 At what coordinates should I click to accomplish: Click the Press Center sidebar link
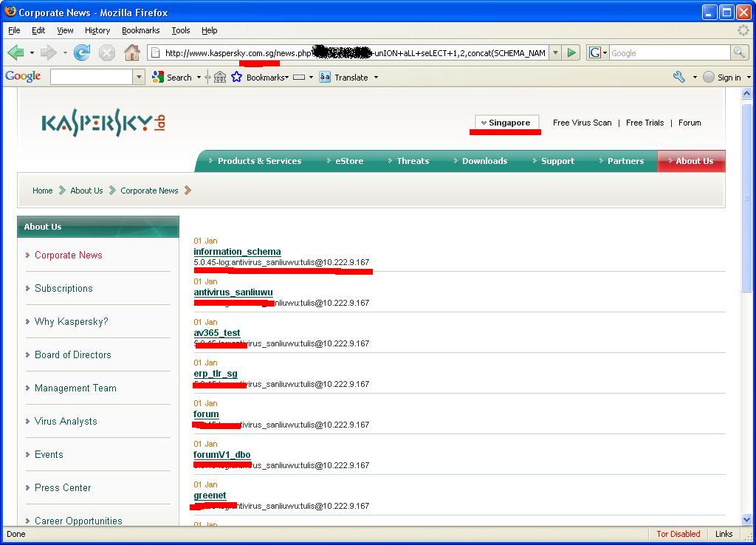click(x=63, y=488)
